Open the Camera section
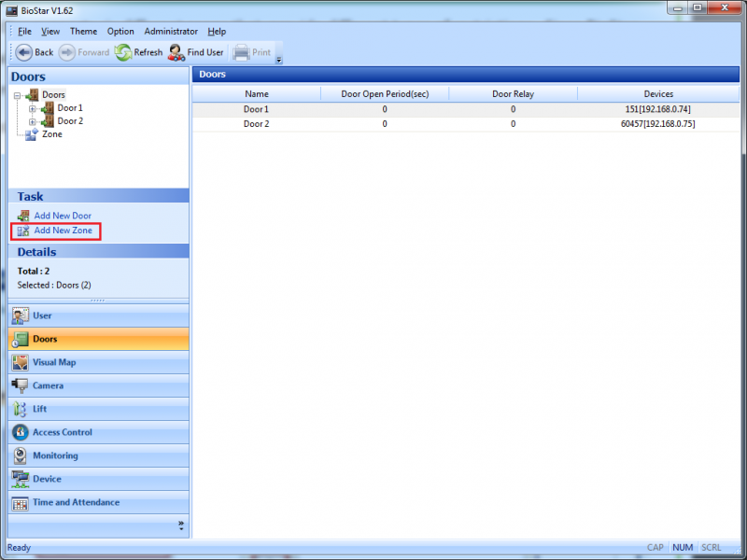 click(48, 385)
